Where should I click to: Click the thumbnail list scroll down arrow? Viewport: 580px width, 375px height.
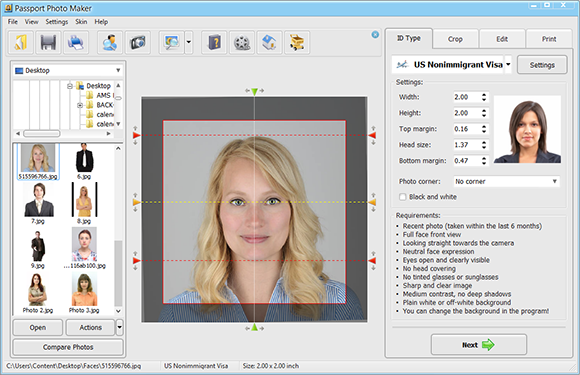click(x=118, y=311)
